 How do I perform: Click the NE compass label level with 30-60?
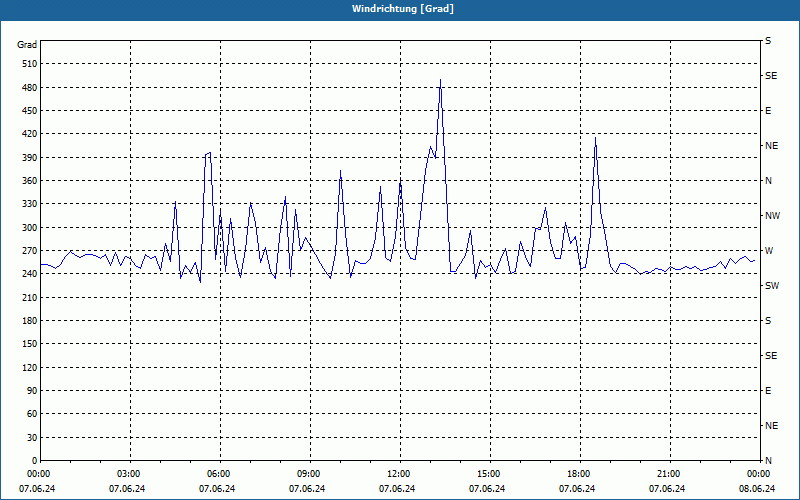771,426
